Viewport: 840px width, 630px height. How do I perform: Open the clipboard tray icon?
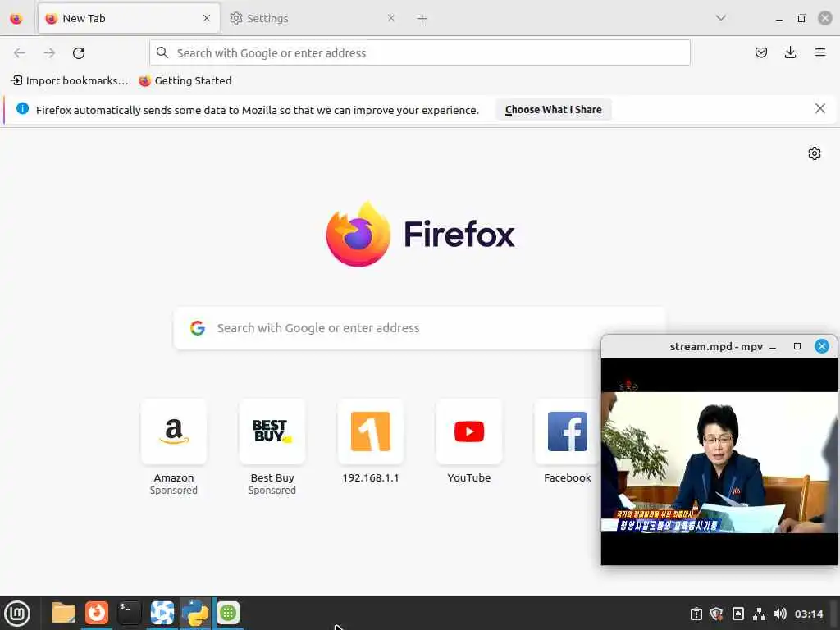pos(696,614)
